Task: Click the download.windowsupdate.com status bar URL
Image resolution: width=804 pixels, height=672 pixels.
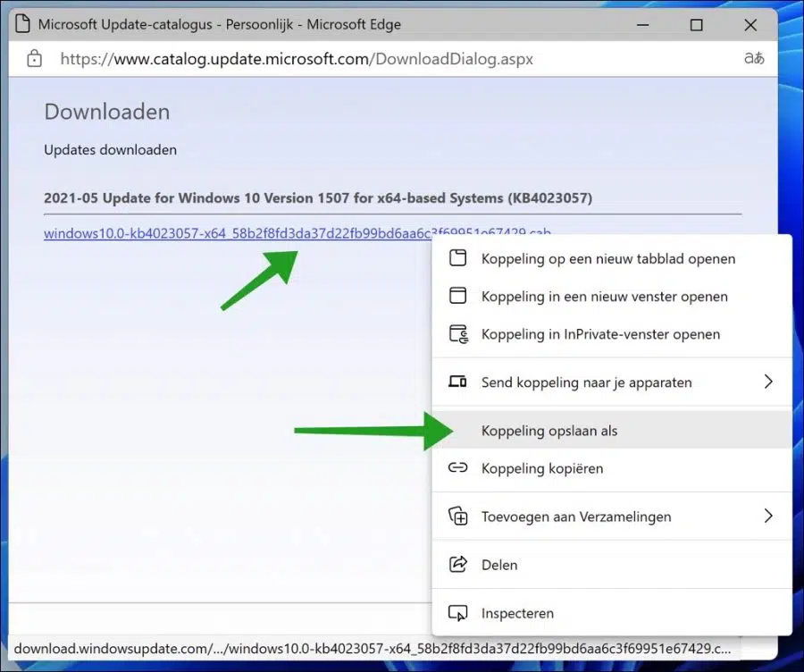Action: pos(373,649)
